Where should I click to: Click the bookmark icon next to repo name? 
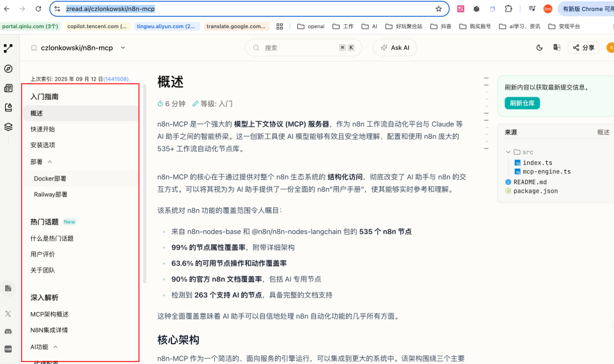pos(34,48)
